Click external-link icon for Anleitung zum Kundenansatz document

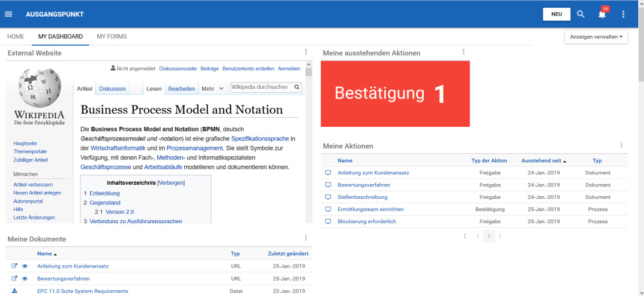pyautogui.click(x=14, y=266)
